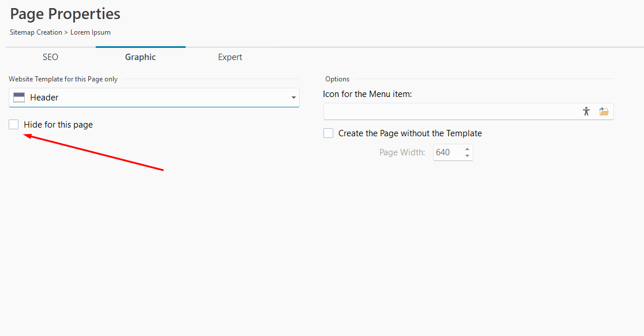Increase Page Width with up arrow
Viewport: 644px width, 336px height.
coord(467,149)
